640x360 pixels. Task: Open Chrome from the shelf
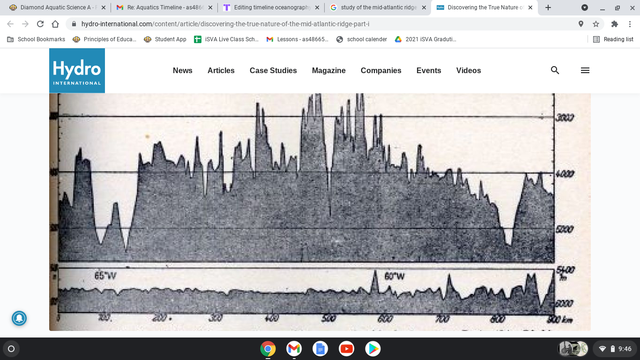tap(268, 349)
